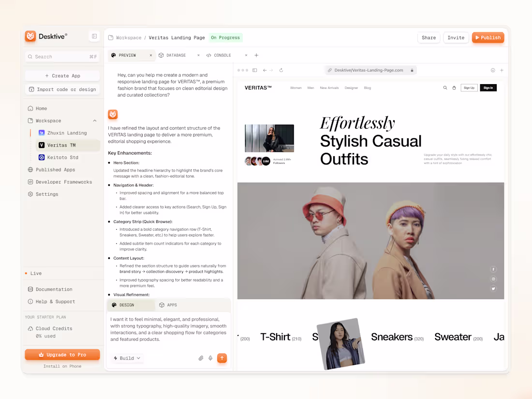
Task: Click the VERITAS shopping bag icon
Action: (454, 88)
